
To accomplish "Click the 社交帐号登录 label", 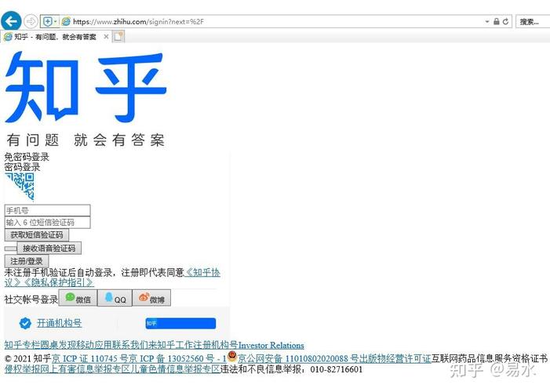I will 31,299.
